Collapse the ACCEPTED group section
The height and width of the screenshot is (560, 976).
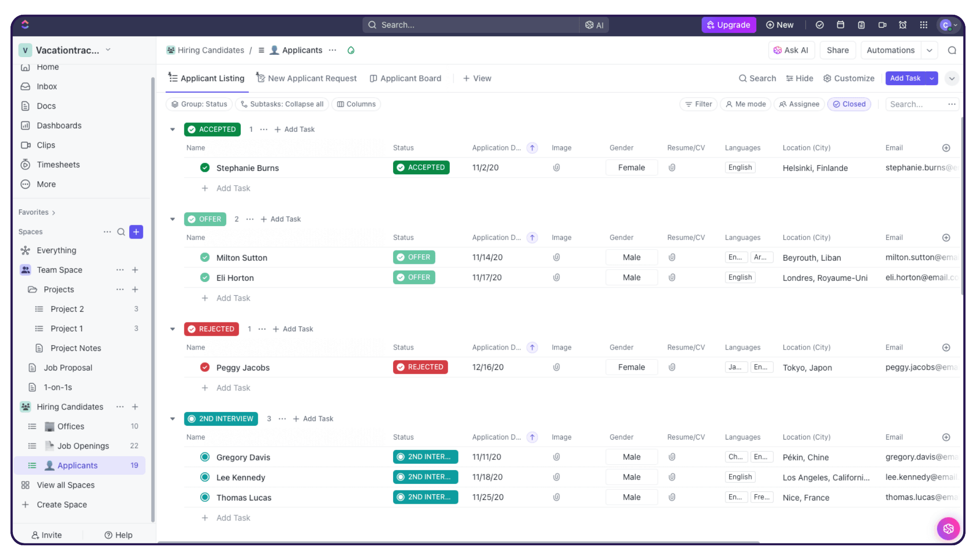[x=172, y=129]
